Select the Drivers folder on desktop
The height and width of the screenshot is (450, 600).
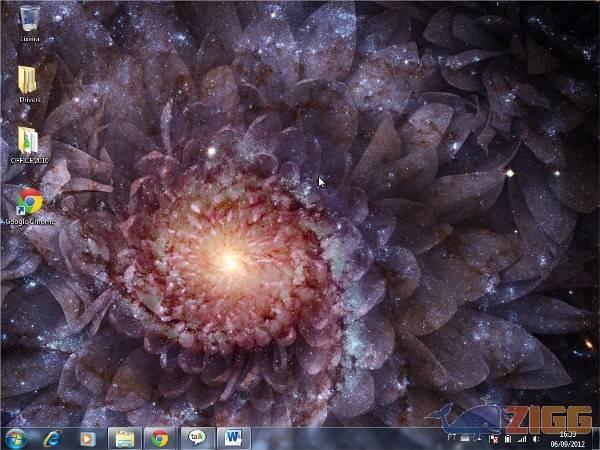29,84
